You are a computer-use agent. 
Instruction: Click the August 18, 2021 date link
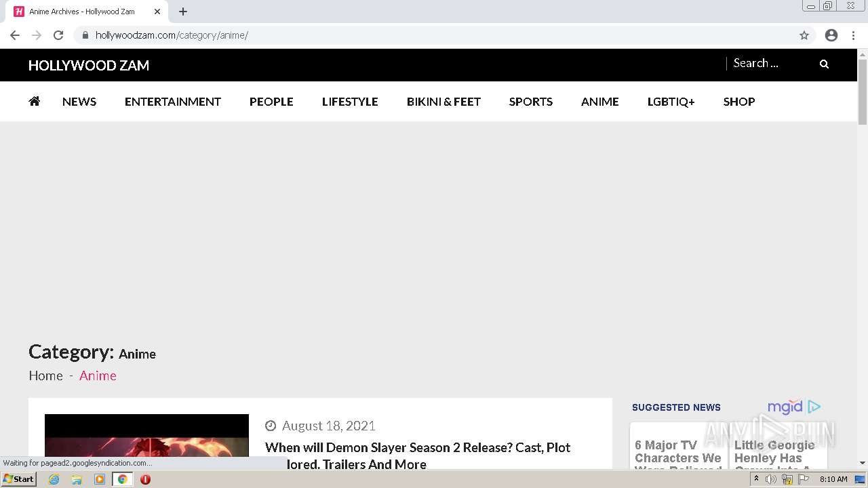coord(328,426)
